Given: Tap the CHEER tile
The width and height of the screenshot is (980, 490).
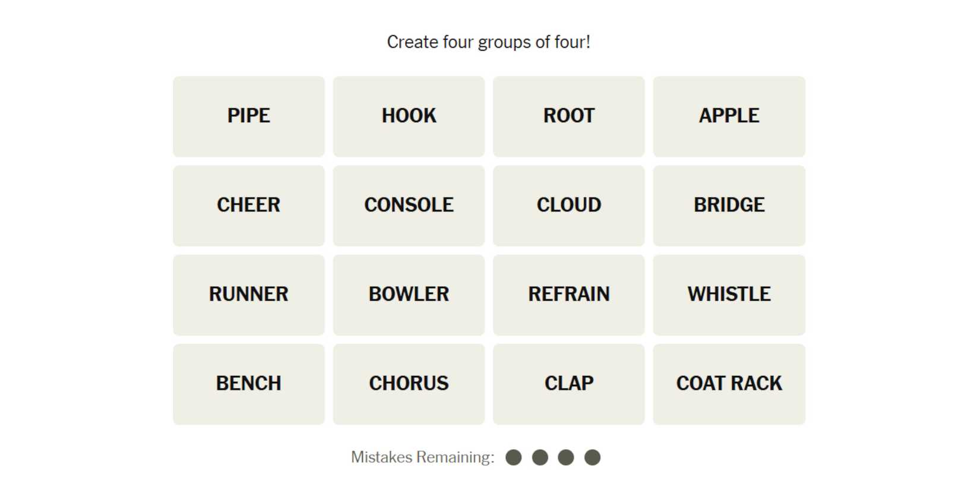Looking at the screenshot, I should point(248,205).
